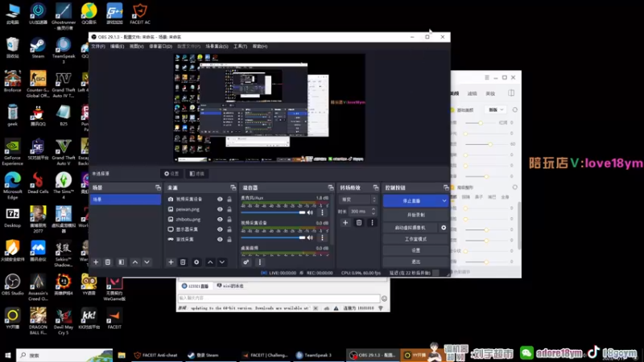Add a scene transition with plus icon
Viewport: 644px width, 362px height.
coord(345,223)
